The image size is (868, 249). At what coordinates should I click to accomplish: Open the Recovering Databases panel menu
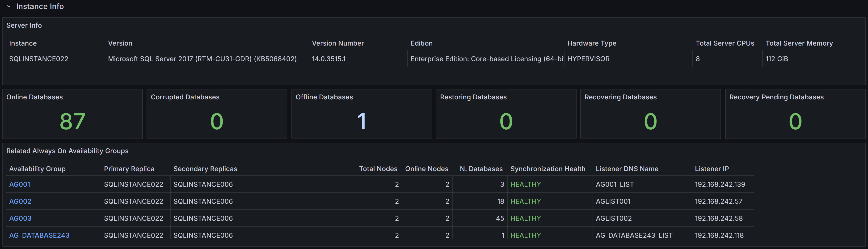[x=621, y=97]
